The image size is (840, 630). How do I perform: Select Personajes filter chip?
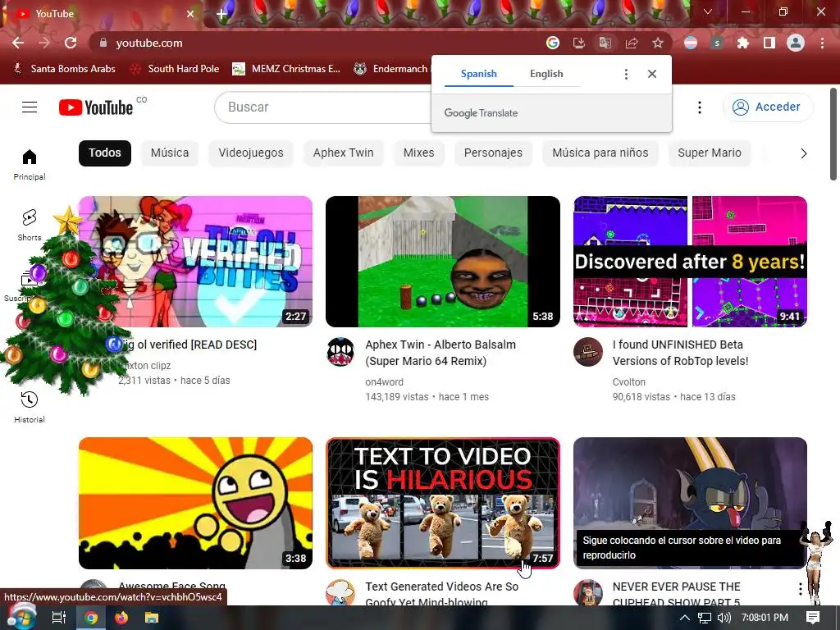[x=493, y=153]
